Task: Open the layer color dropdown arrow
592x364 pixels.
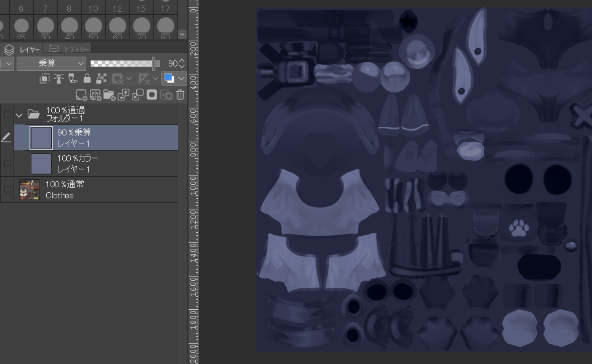Action: (182, 79)
